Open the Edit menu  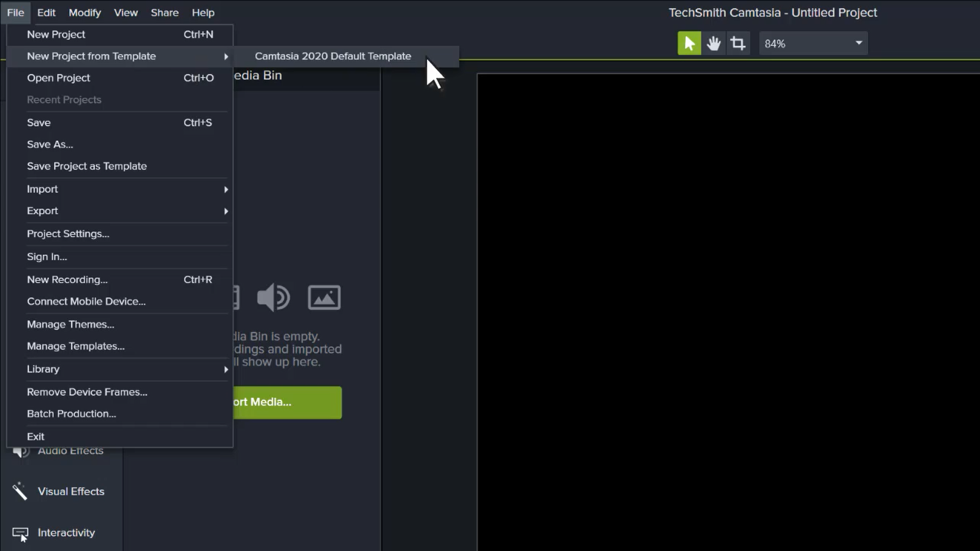[x=46, y=12]
